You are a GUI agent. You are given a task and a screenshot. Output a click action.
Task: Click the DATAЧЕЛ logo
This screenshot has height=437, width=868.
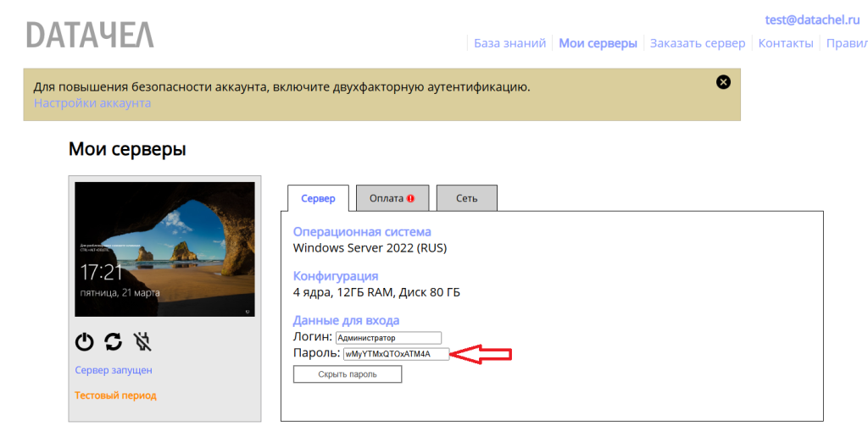click(90, 35)
